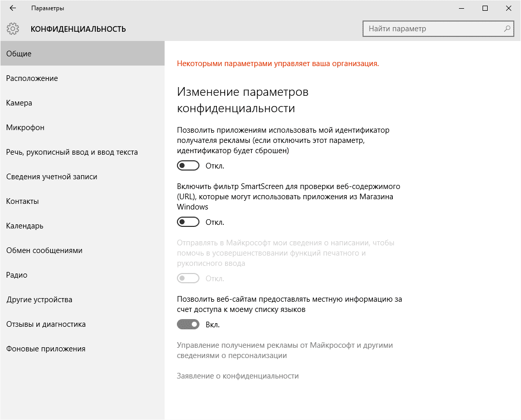
Task: Focus the Найти параметр search field
Action: [x=438, y=29]
